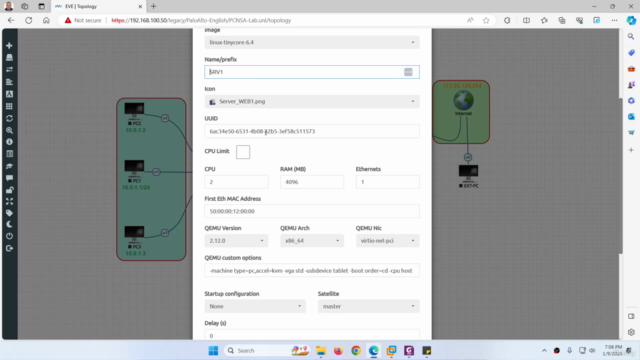
Task: Show status via the info circle icon
Action: point(9,142)
